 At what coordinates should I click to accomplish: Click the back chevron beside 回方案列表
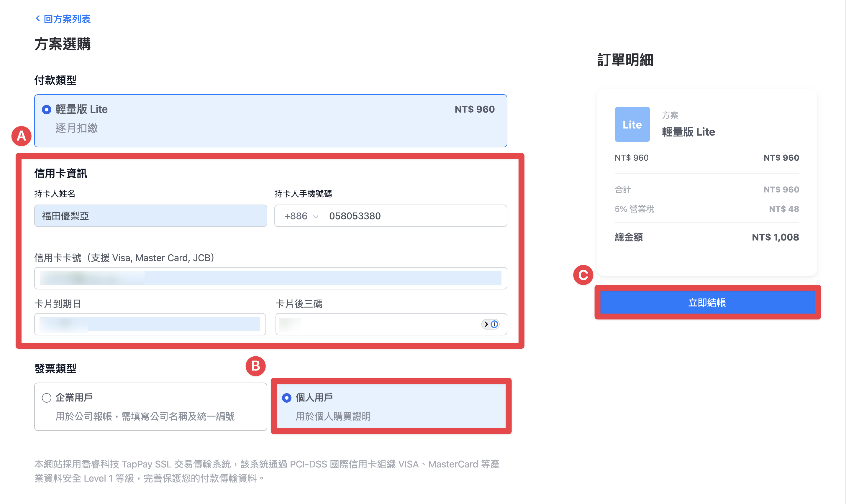click(38, 18)
